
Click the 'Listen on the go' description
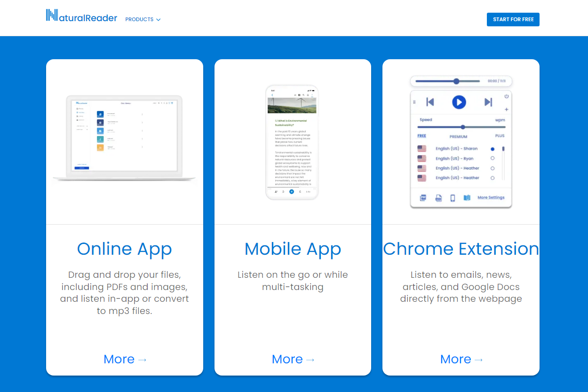(293, 281)
